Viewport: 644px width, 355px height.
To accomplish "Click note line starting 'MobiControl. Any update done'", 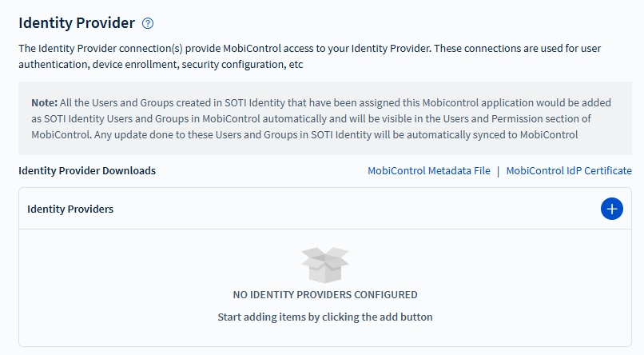I will [304, 134].
